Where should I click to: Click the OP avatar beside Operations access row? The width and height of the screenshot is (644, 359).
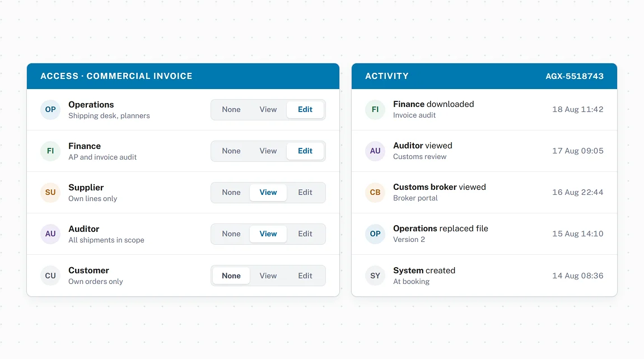point(50,110)
